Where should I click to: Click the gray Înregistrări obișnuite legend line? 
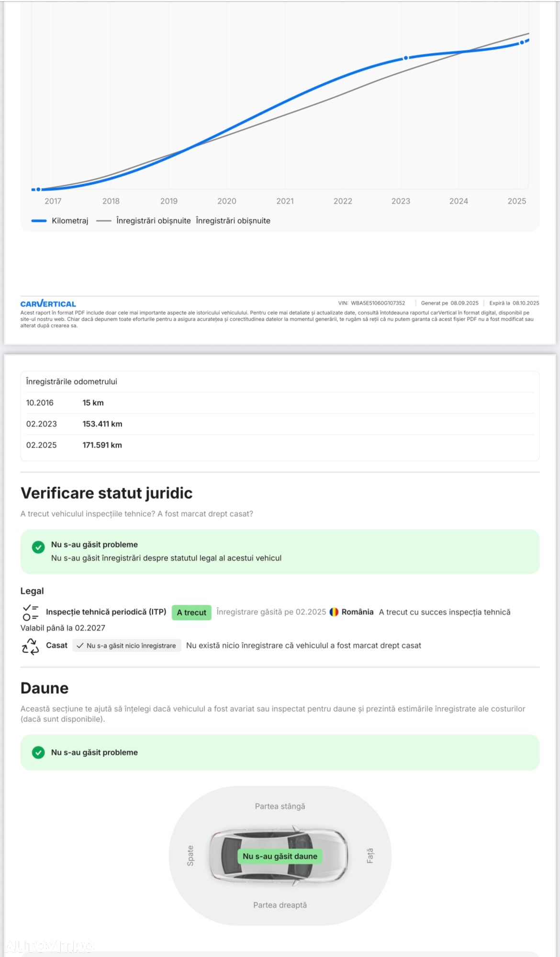(x=104, y=221)
